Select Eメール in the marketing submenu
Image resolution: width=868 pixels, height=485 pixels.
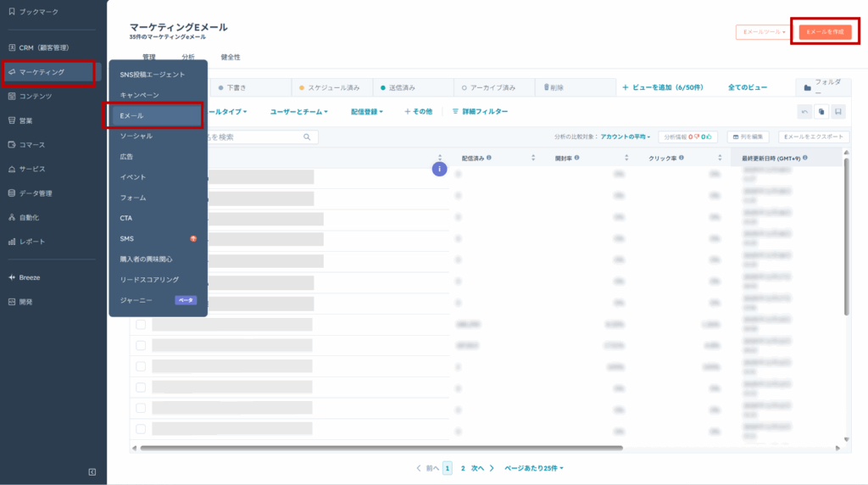coord(153,115)
